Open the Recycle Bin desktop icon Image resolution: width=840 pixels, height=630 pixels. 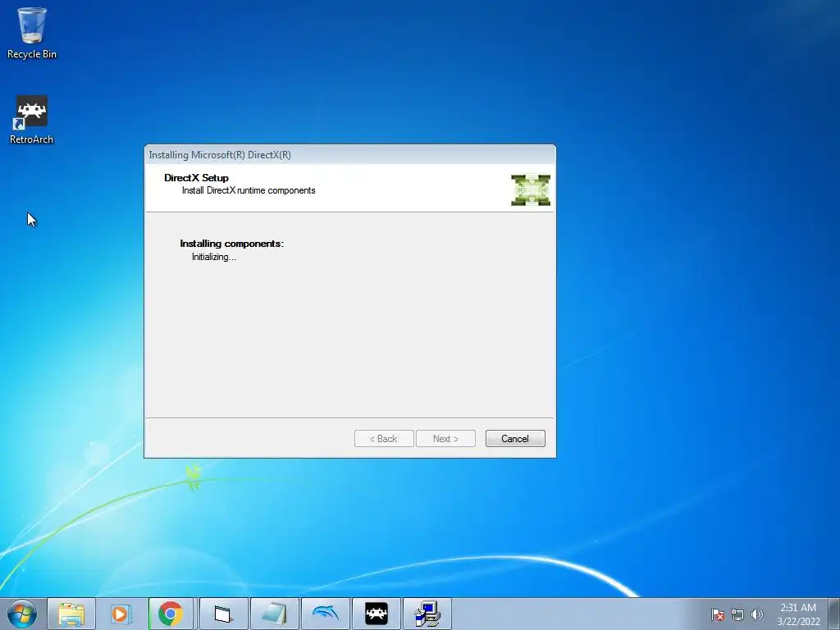click(32, 33)
